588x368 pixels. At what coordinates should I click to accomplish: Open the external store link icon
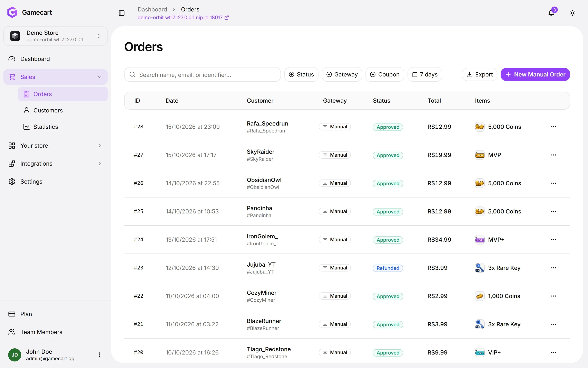pos(226,18)
